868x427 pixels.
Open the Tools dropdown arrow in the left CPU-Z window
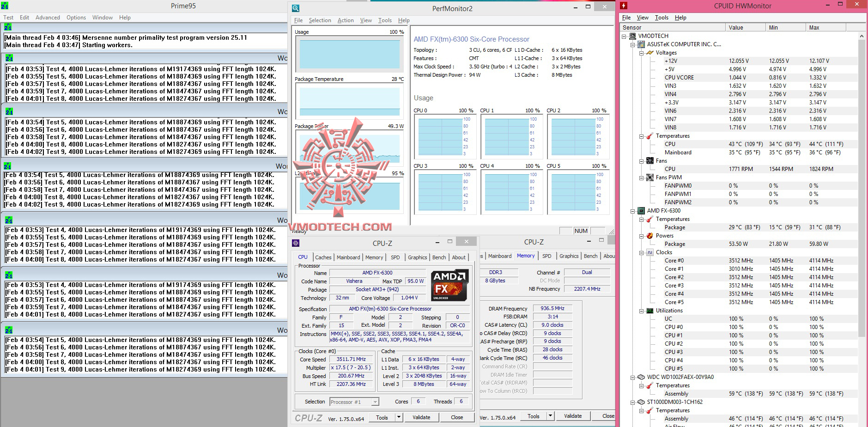point(399,417)
